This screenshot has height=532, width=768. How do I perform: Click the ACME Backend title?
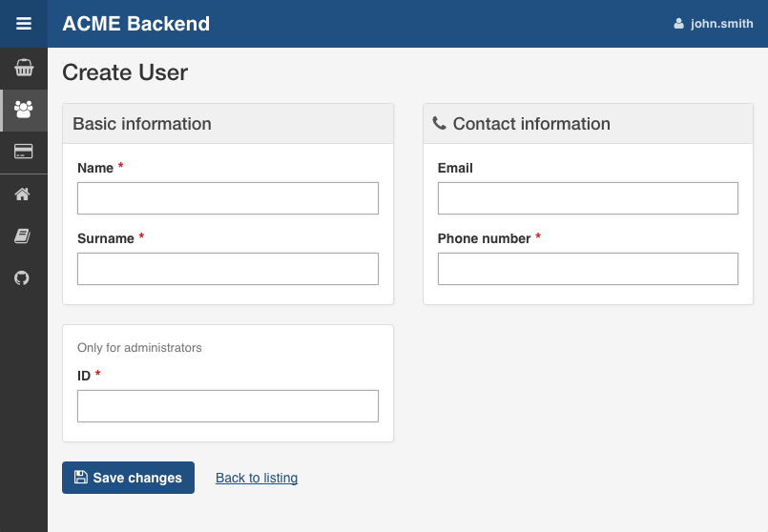pyautogui.click(x=135, y=24)
